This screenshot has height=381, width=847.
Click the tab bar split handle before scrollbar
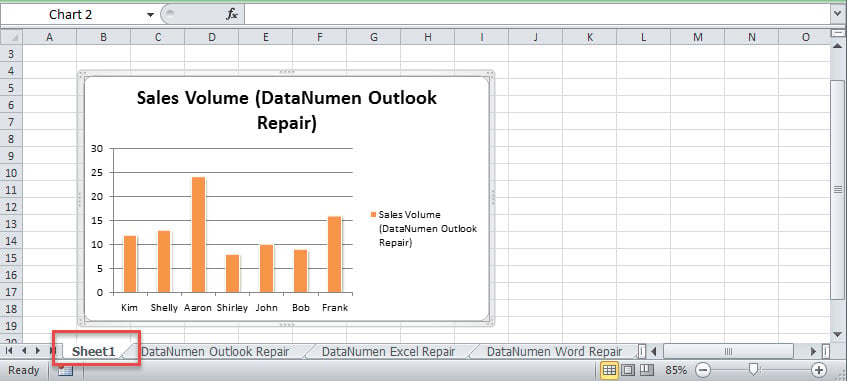tap(641, 351)
